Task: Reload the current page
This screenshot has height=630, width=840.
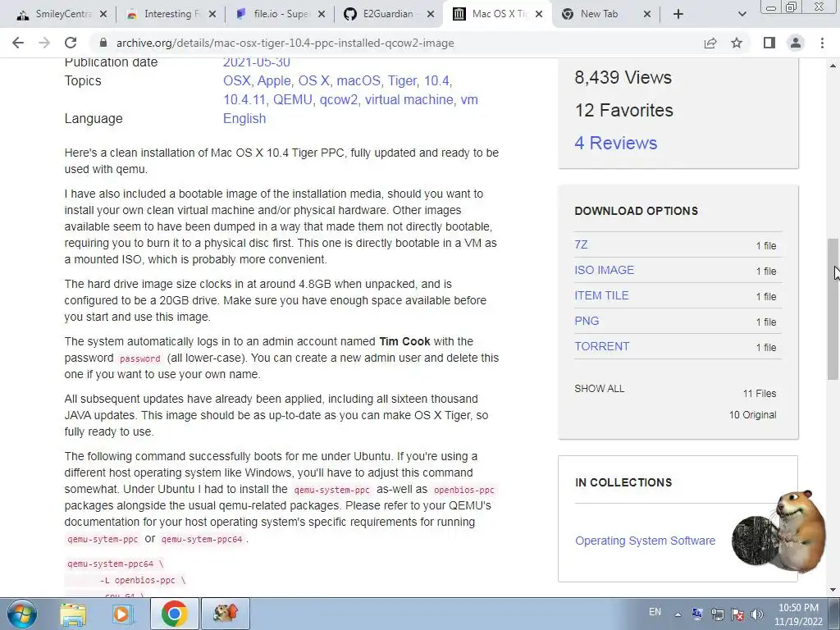Action: [71, 43]
